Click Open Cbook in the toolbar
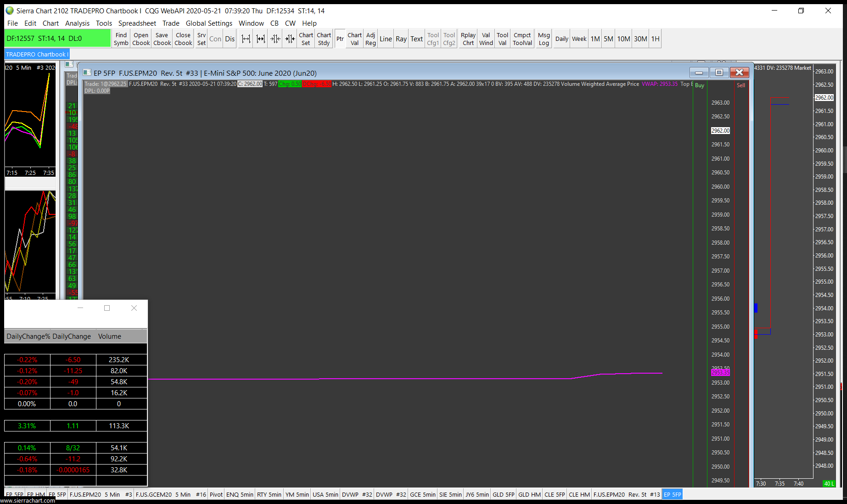 click(x=141, y=39)
